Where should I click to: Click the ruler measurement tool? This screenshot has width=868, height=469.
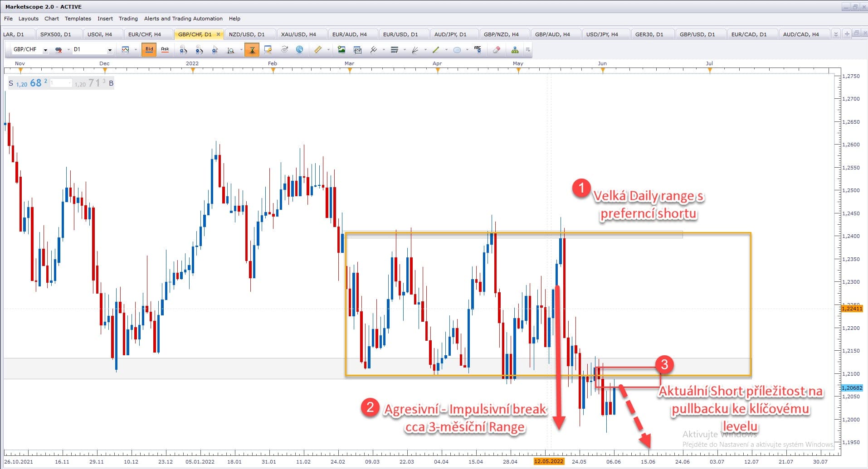tap(317, 49)
